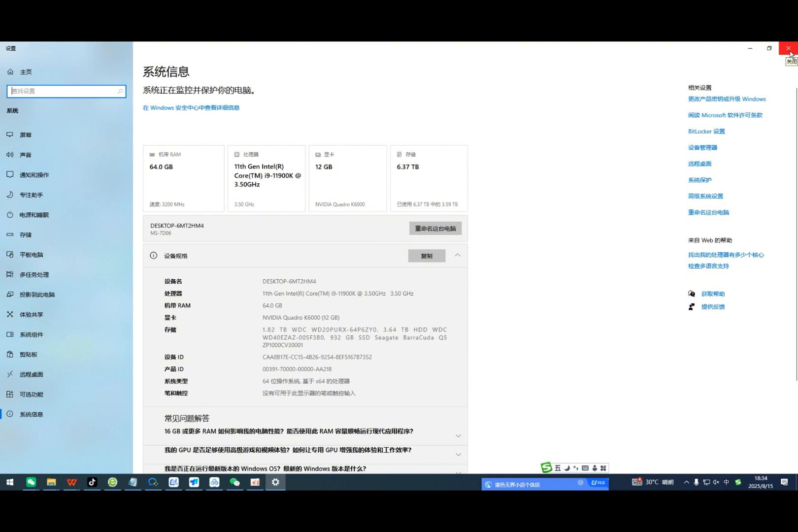
Task: Click the TikTok icon in the taskbar
Action: (x=92, y=482)
